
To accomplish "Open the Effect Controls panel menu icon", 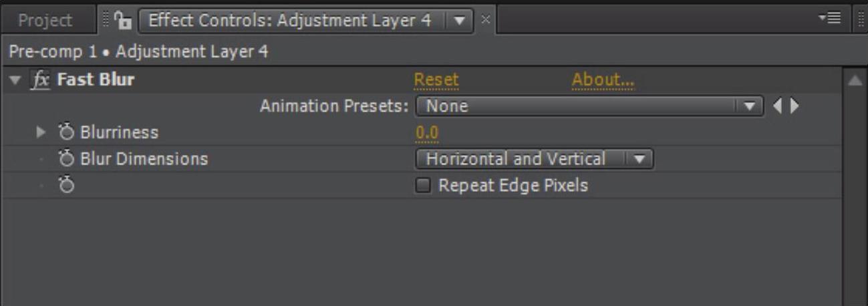I will pyautogui.click(x=833, y=19).
